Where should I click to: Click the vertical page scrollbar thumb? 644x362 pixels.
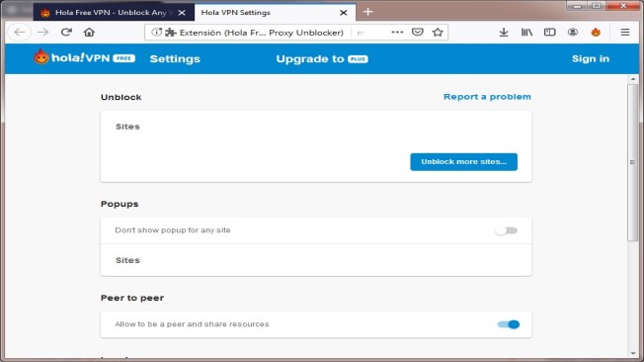632,162
